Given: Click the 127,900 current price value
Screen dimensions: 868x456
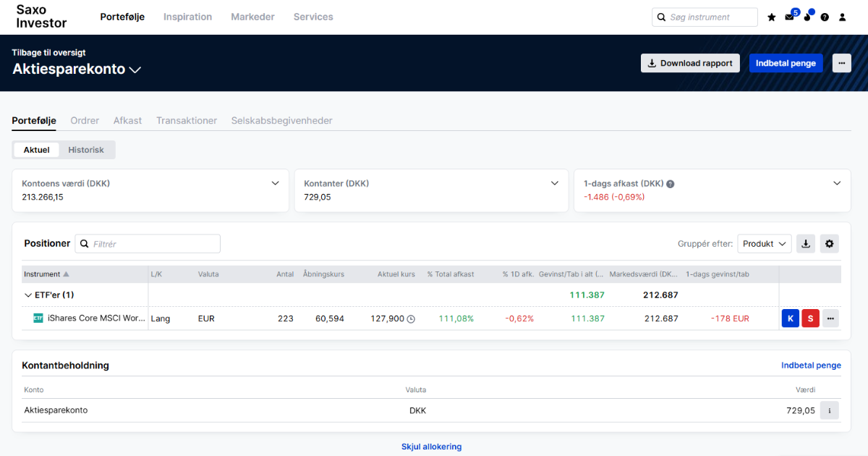Looking at the screenshot, I should [388, 318].
